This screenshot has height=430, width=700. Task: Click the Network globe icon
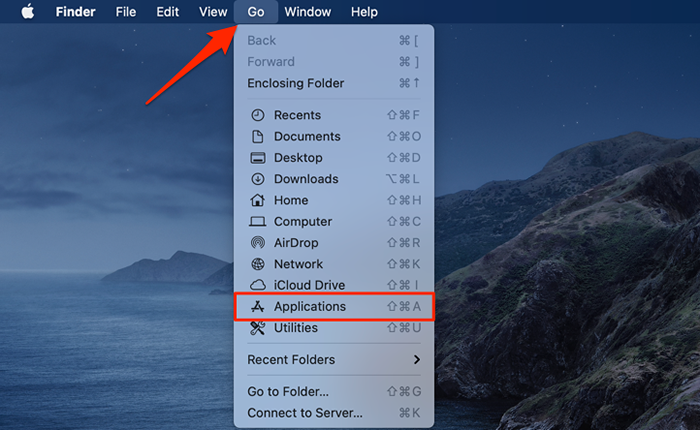click(258, 264)
